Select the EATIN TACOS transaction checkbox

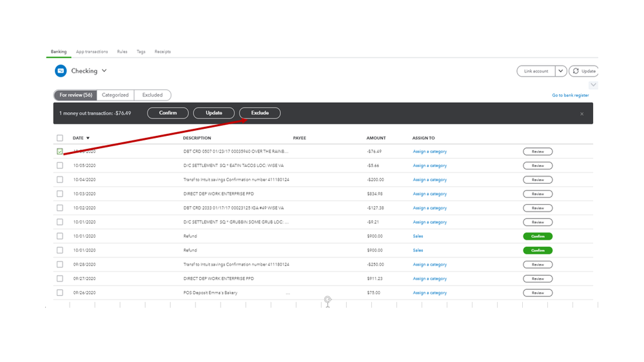[x=60, y=166]
